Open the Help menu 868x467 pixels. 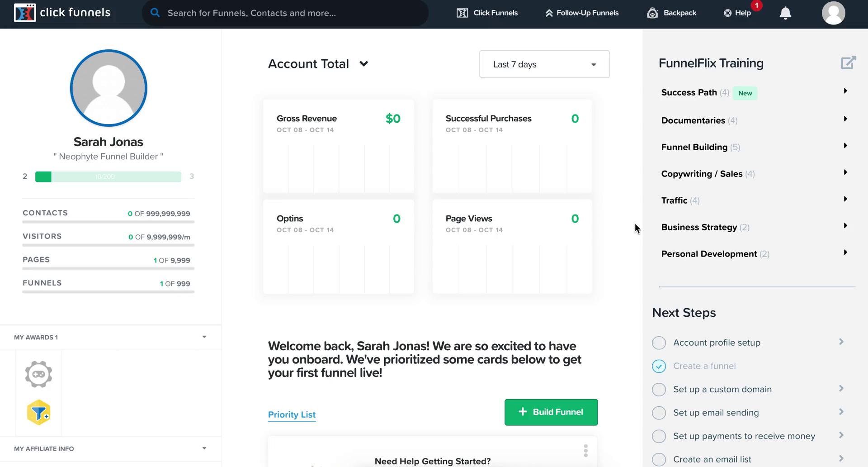[737, 13]
